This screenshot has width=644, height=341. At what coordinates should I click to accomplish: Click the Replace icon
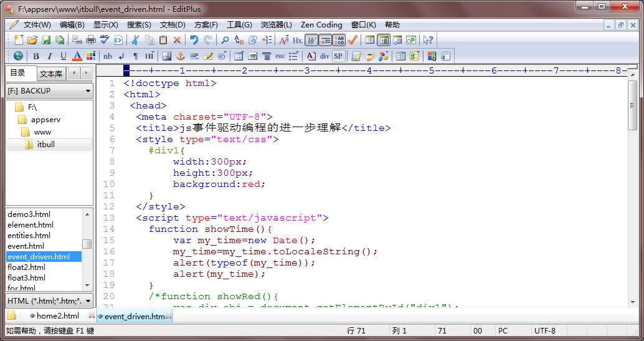coord(239,40)
